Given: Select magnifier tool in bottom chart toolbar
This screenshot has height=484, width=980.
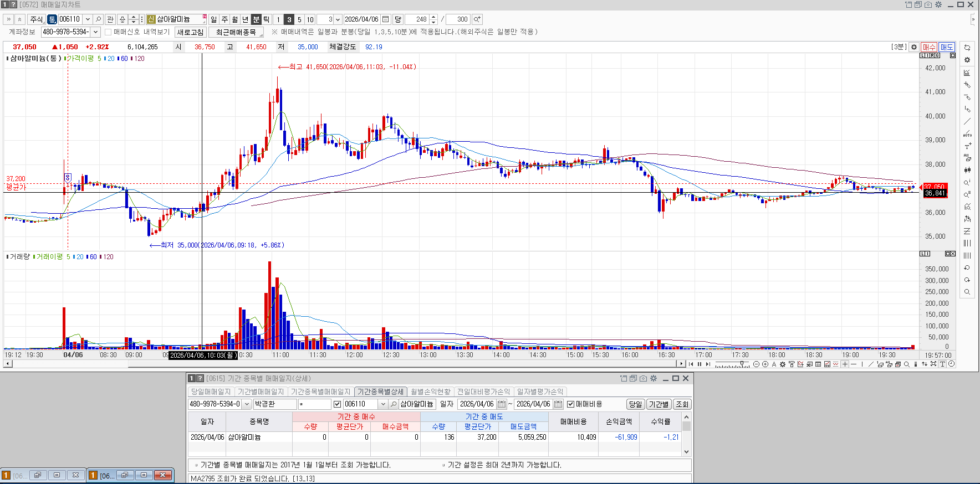Looking at the screenshot, I should (907, 364).
